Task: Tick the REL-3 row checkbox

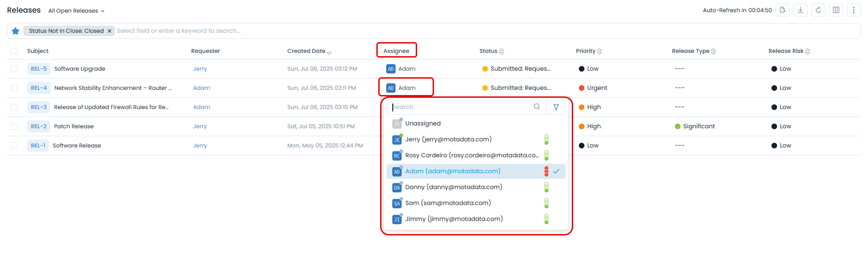Action: (x=14, y=107)
